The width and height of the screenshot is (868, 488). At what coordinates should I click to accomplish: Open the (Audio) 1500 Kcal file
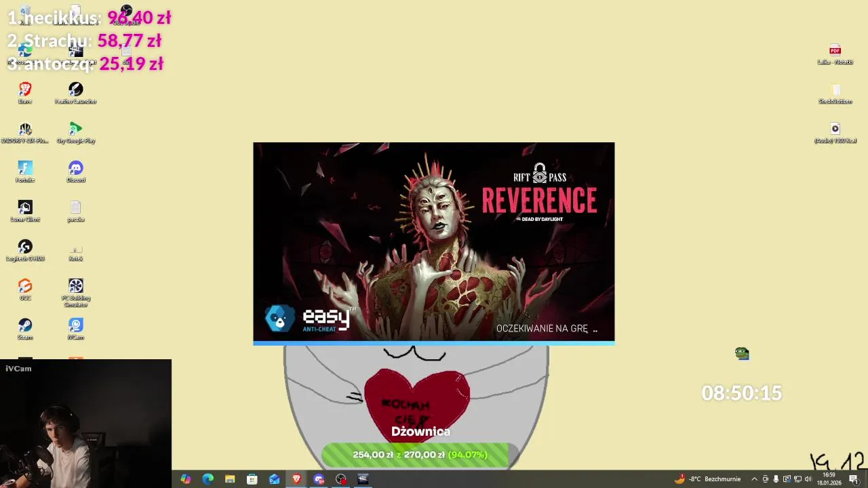click(x=835, y=132)
